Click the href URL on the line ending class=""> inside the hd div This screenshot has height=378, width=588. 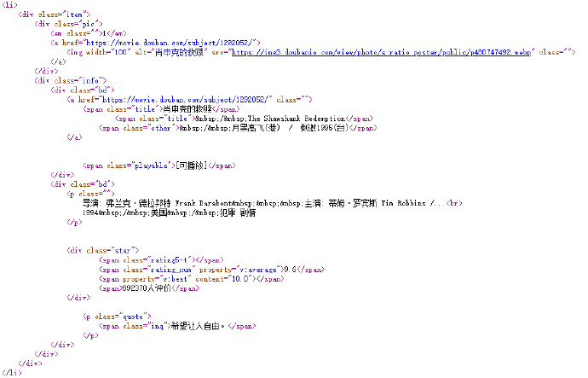point(185,100)
